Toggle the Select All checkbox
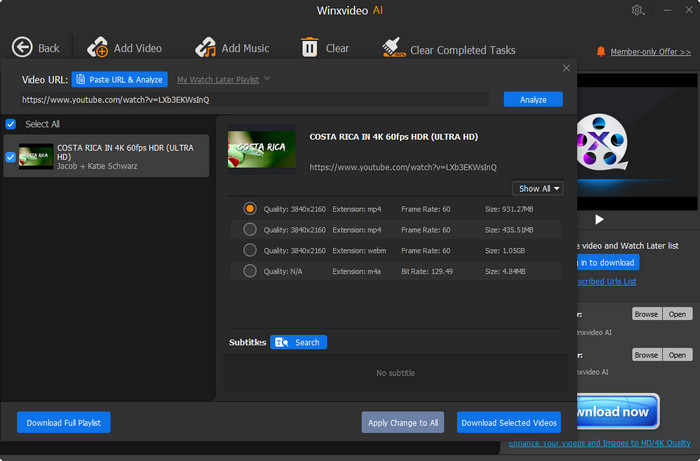The height and width of the screenshot is (461, 700). 11,124
